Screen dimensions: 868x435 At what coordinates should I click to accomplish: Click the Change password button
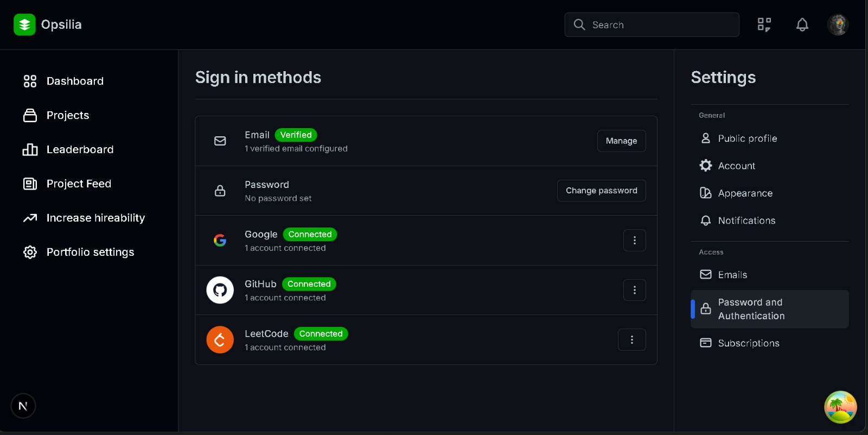601,191
